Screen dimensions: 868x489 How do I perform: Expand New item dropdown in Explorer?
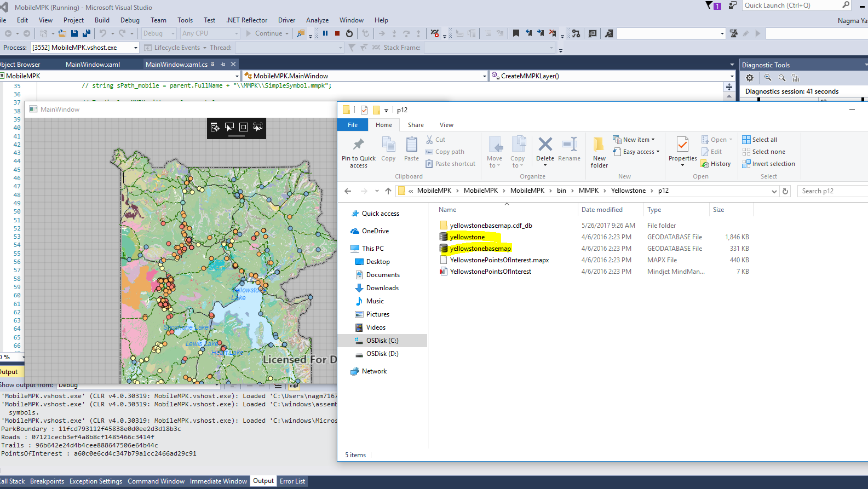click(x=634, y=140)
